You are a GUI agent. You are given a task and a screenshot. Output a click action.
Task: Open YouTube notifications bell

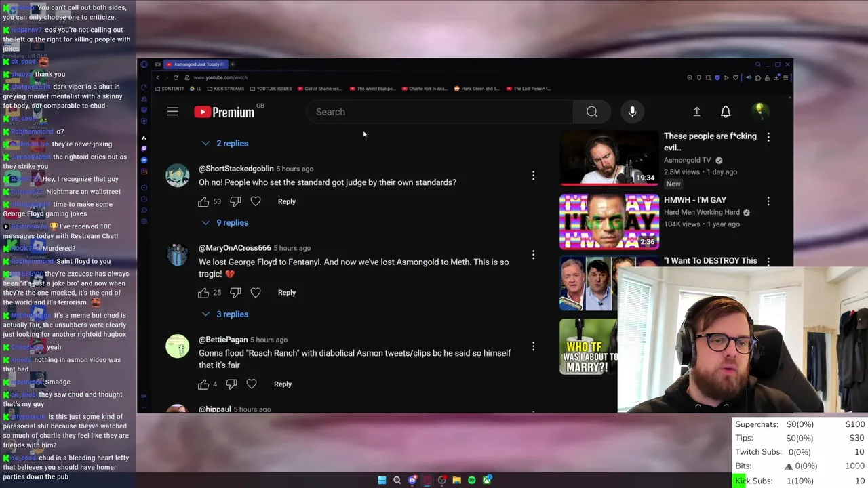tap(726, 112)
